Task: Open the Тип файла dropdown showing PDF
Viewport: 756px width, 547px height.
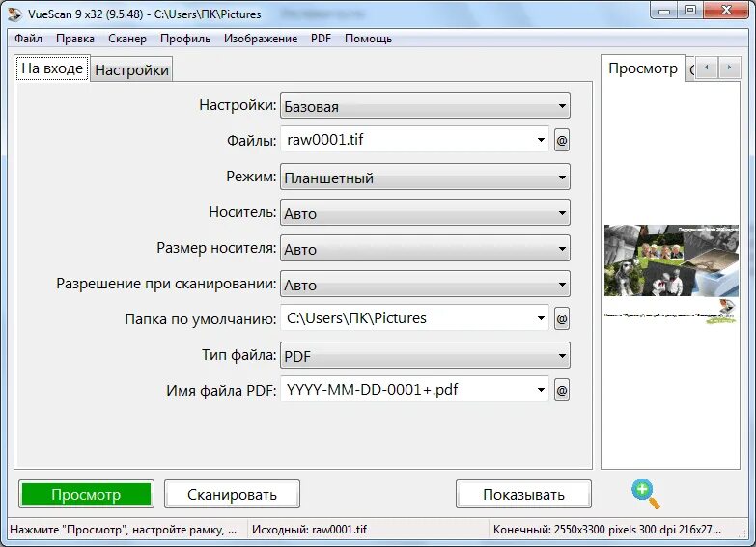Action: pyautogui.click(x=425, y=355)
